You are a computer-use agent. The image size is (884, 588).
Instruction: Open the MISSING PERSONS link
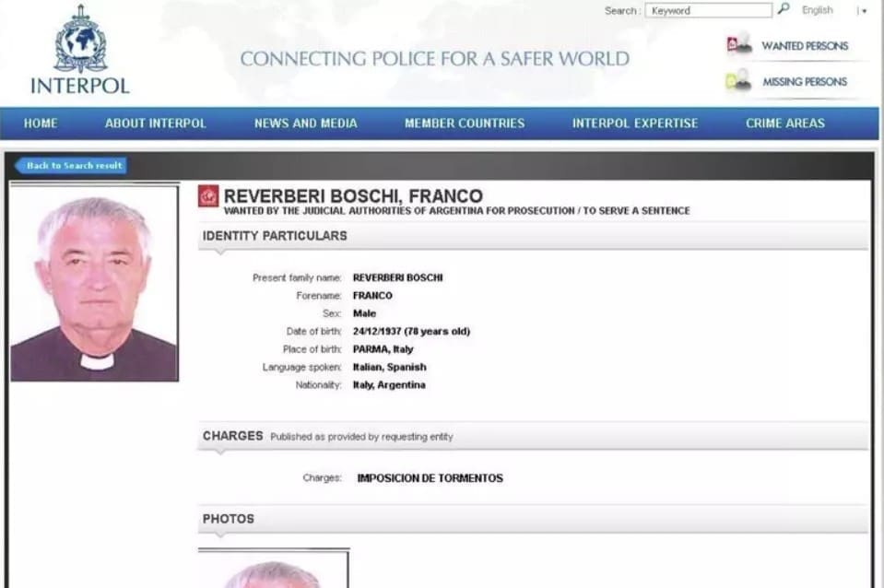point(805,82)
